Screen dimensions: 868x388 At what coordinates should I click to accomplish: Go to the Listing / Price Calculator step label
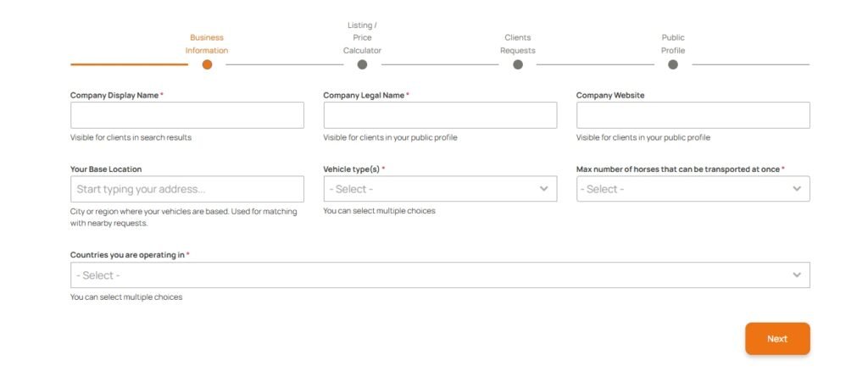tap(362, 38)
